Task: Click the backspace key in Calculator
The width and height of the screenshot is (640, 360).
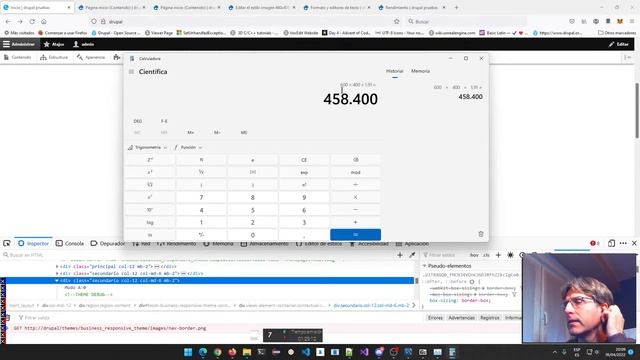Action: click(x=356, y=160)
